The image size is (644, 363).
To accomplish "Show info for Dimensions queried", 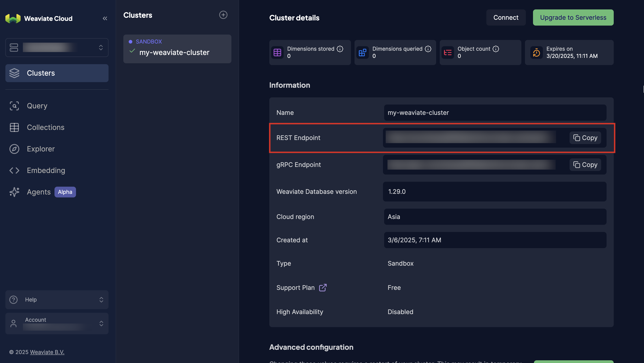I will pyautogui.click(x=428, y=49).
